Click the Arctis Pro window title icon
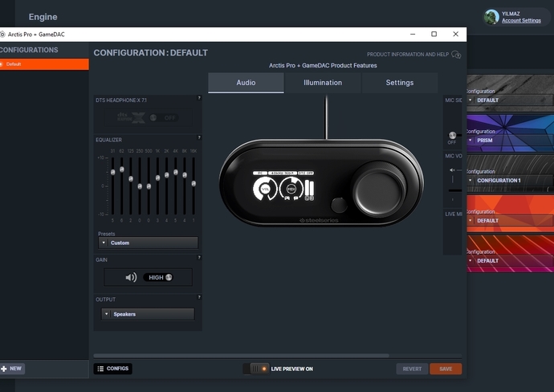 pyautogui.click(x=2, y=35)
